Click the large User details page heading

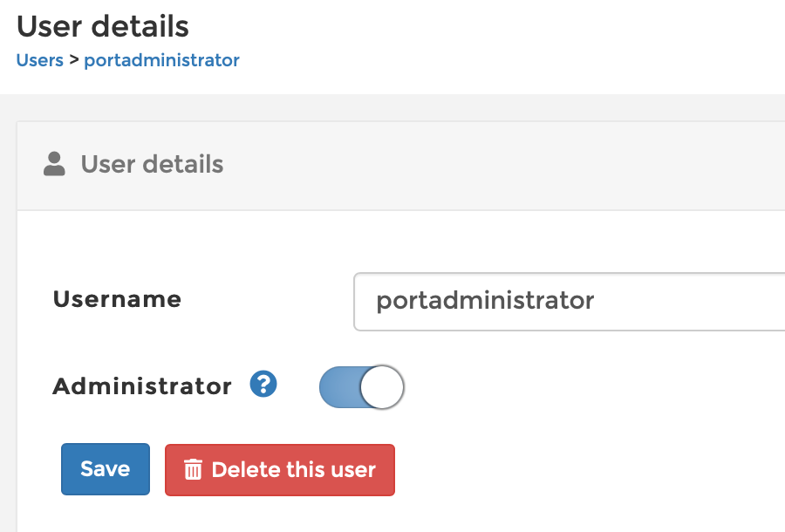click(x=103, y=26)
